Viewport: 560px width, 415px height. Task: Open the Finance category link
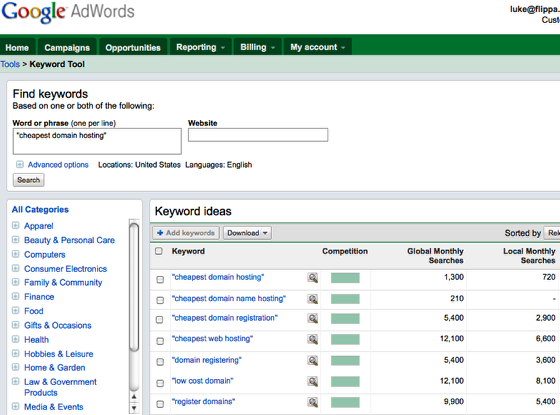tap(39, 297)
